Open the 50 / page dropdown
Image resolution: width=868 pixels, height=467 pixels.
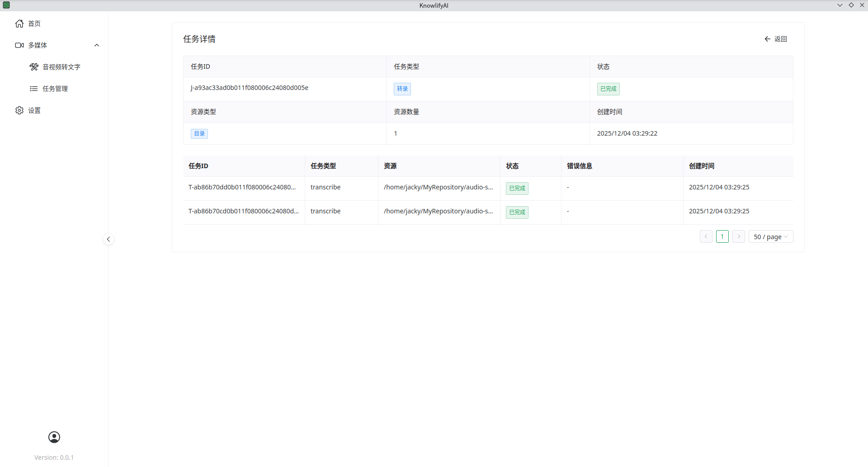pyautogui.click(x=770, y=237)
